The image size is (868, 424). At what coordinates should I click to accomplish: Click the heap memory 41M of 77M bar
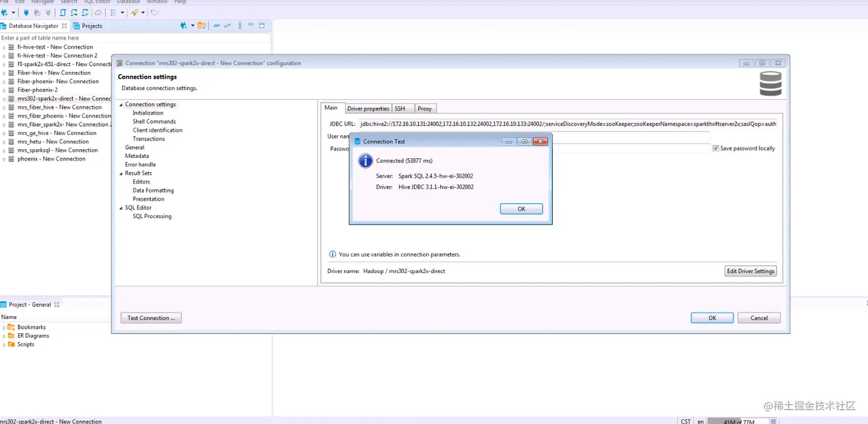pos(738,421)
